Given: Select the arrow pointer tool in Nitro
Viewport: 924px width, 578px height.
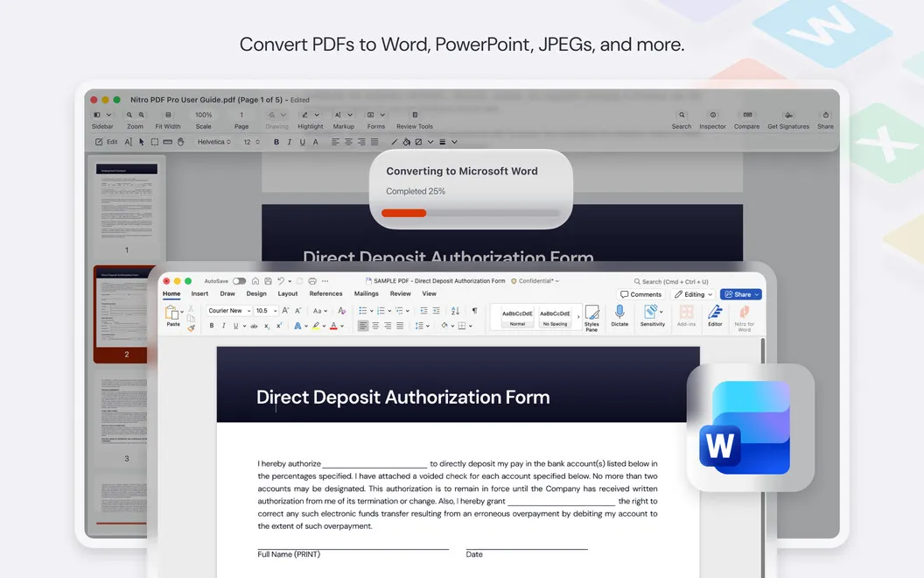Looking at the screenshot, I should pos(142,142).
